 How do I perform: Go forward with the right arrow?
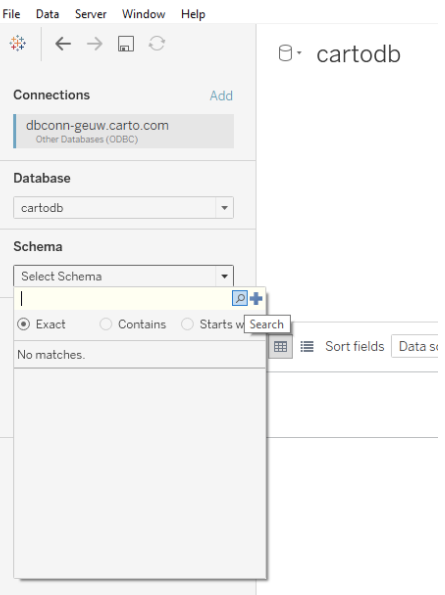coord(94,44)
